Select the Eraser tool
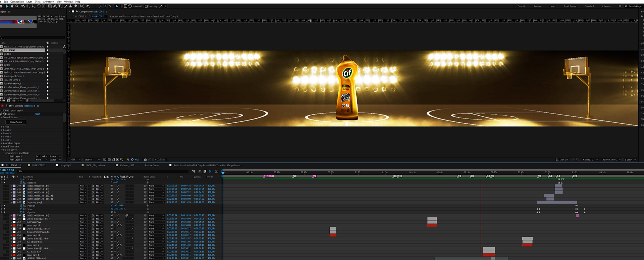Viewport: 644px width, 260px height. point(75,6)
